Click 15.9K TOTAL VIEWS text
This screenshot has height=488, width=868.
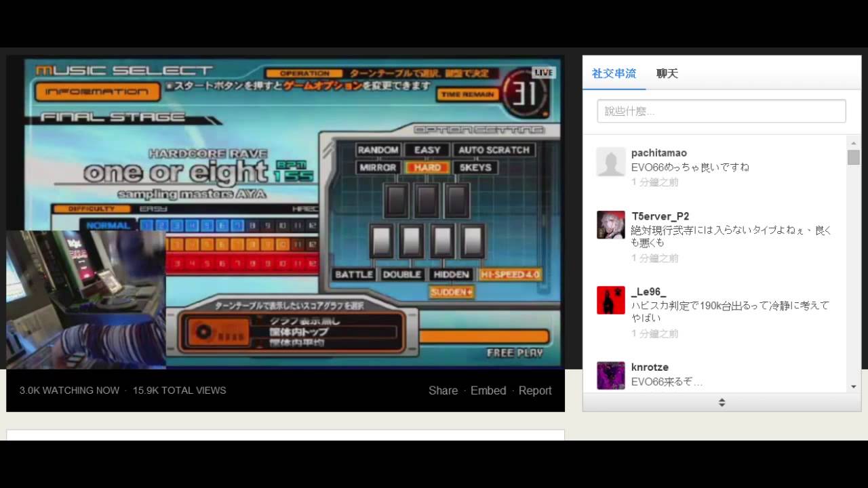(180, 390)
